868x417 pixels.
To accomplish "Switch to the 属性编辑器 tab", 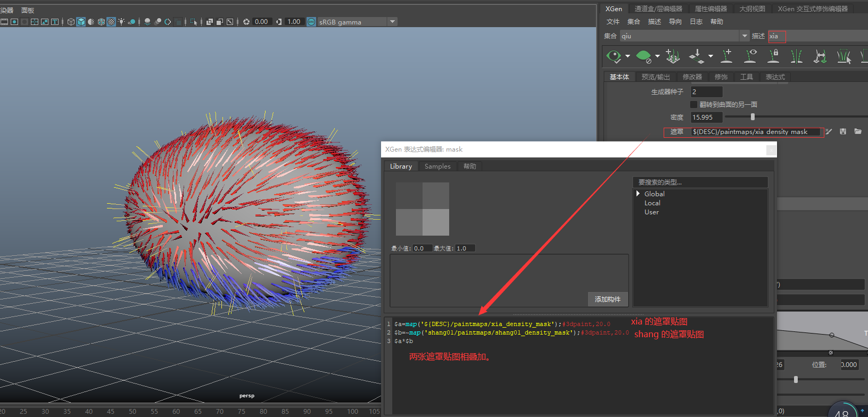I will click(x=710, y=9).
